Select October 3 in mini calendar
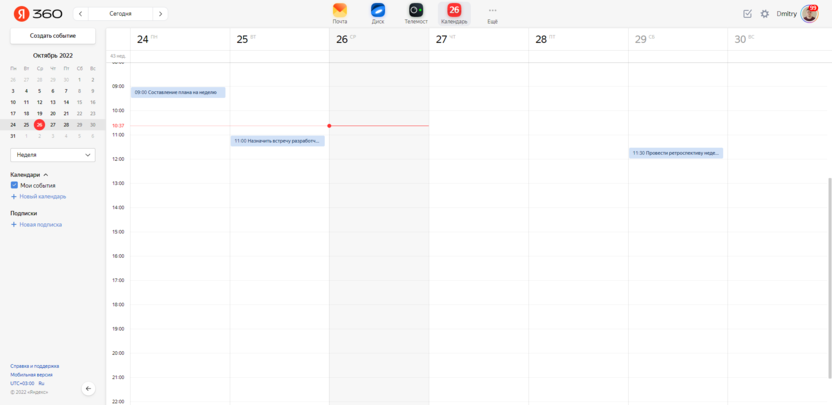The height and width of the screenshot is (405, 832). point(13,91)
